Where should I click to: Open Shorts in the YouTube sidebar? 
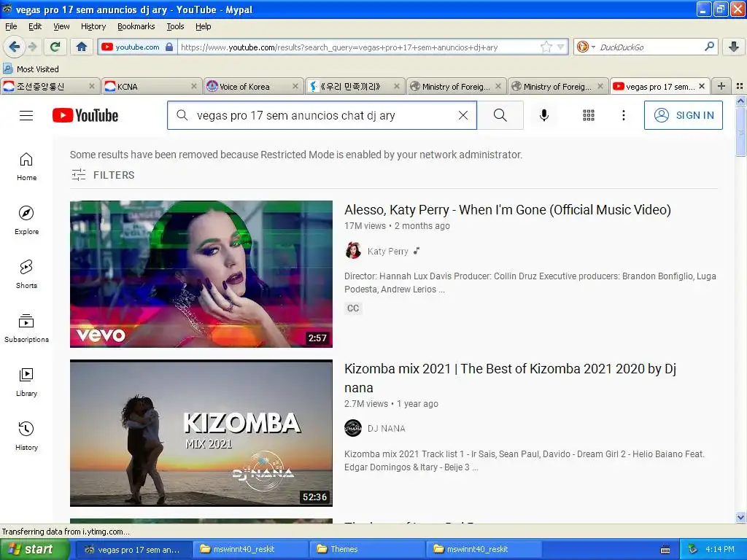26,274
